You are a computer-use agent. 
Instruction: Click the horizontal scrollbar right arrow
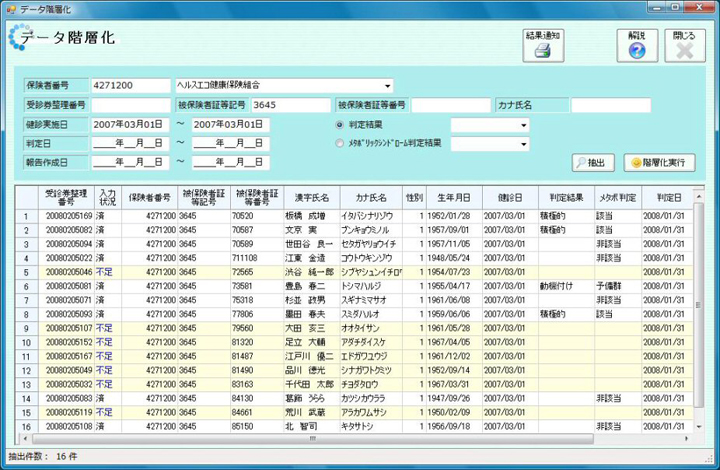(686, 439)
